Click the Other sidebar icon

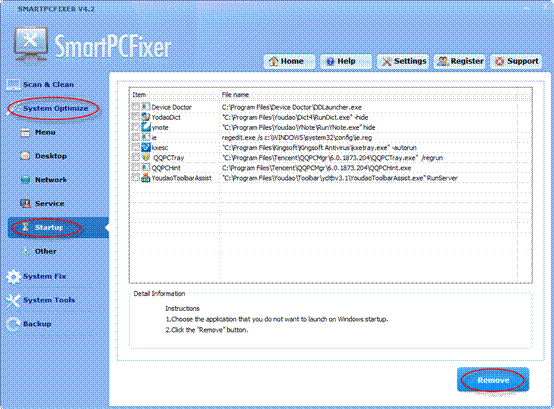click(x=25, y=251)
